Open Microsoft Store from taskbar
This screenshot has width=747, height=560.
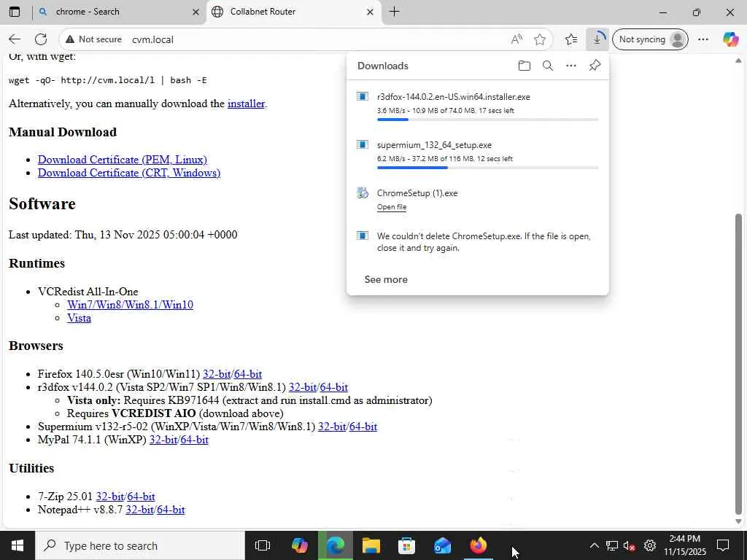(x=406, y=545)
